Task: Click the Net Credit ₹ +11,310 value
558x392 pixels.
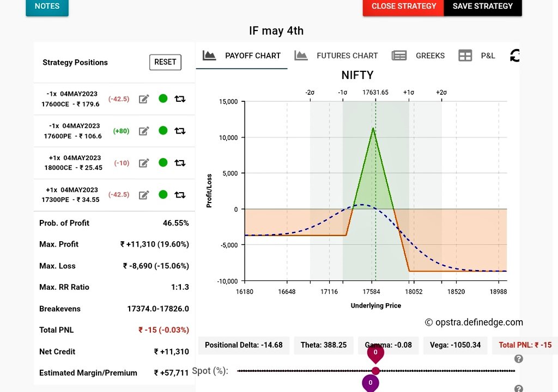Action: click(171, 352)
